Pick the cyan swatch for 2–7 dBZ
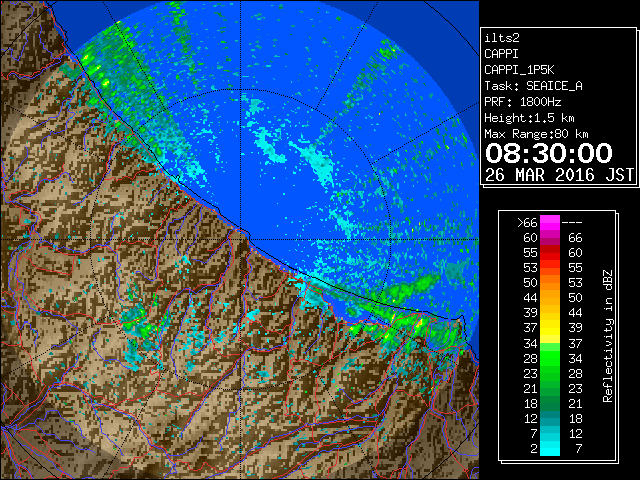Viewport: 640px width, 480px height. [550, 448]
